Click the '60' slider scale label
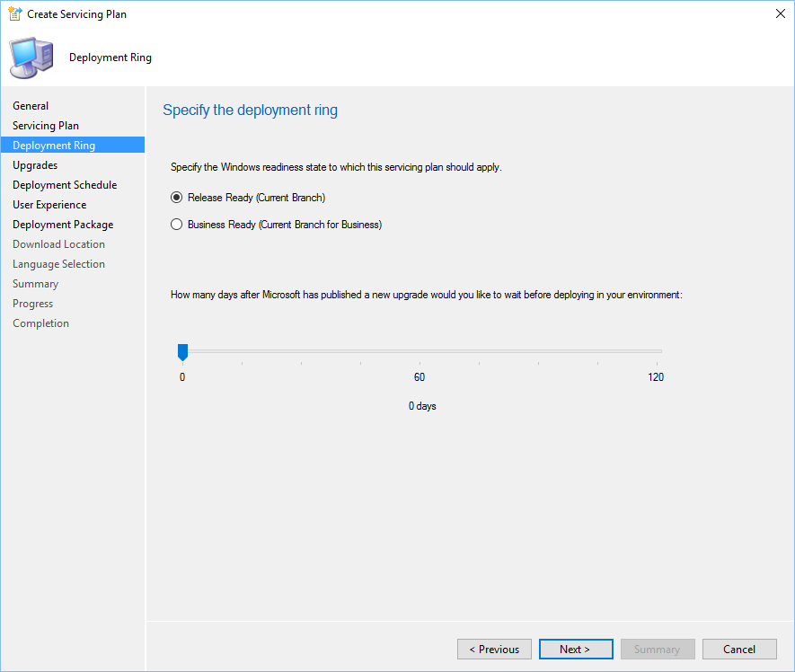The image size is (795, 672). 420,377
